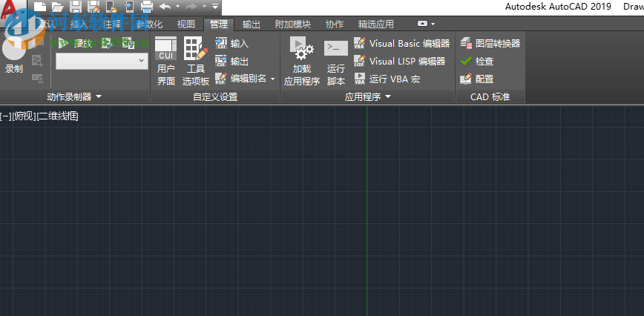This screenshot has height=316, width=644.
Task: Click 运行 VBA 宏
Action: point(387,79)
